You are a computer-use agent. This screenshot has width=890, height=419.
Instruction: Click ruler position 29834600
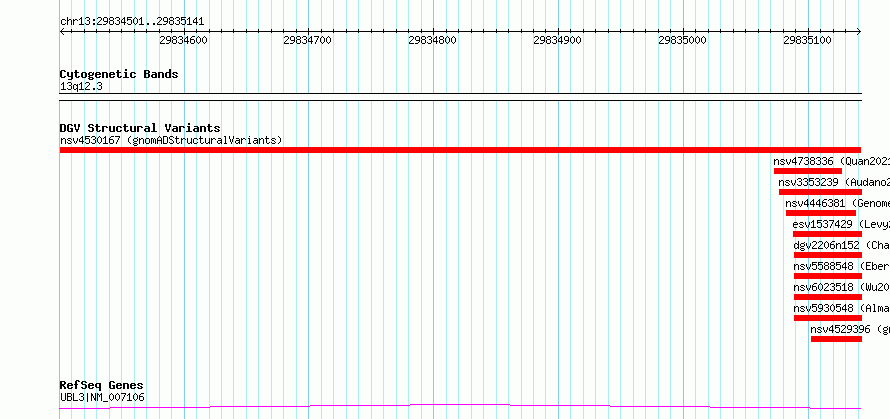click(x=183, y=40)
